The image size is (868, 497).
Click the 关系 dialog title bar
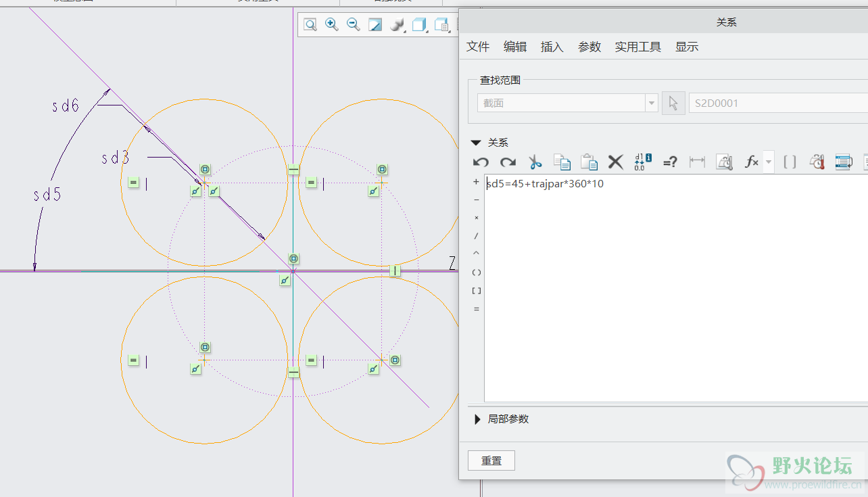click(x=664, y=22)
